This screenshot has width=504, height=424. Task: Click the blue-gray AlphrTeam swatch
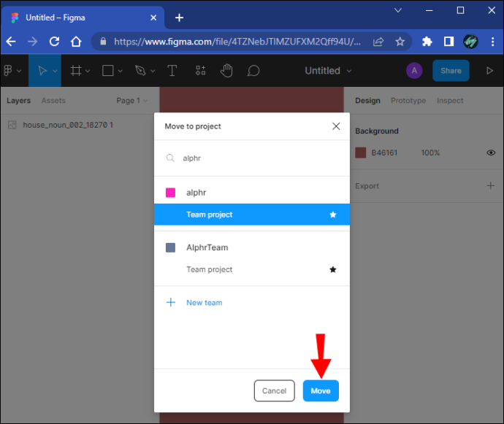tap(170, 247)
